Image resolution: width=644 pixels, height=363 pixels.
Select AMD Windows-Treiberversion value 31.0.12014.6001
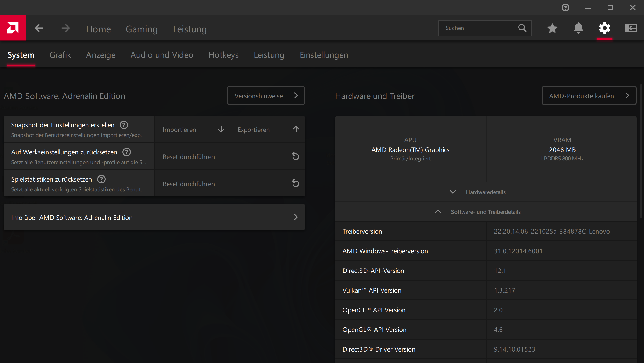coord(518,251)
